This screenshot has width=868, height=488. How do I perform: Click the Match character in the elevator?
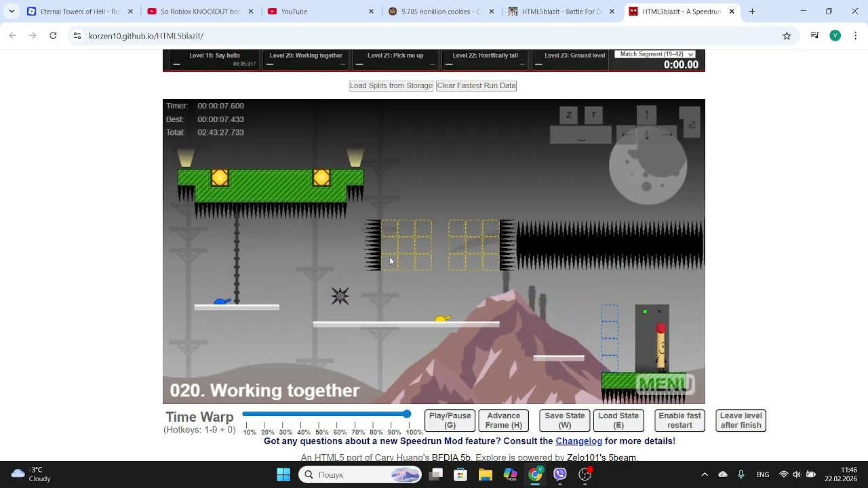pyautogui.click(x=660, y=346)
